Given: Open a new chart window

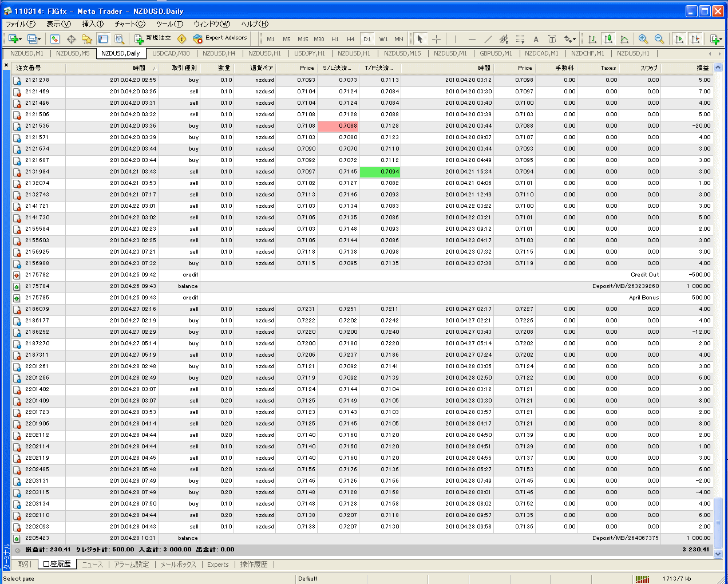Looking at the screenshot, I should coord(13,39).
